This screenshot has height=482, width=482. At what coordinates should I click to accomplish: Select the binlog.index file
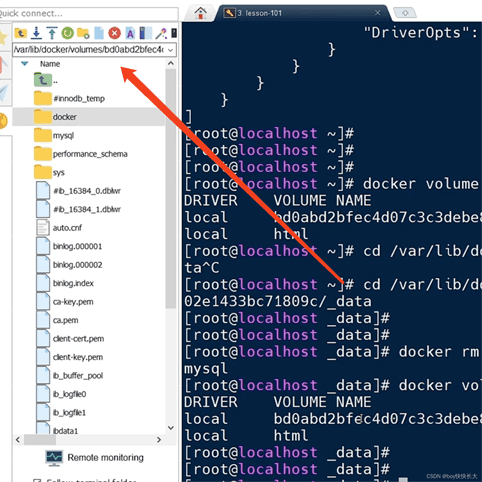pos(65,283)
